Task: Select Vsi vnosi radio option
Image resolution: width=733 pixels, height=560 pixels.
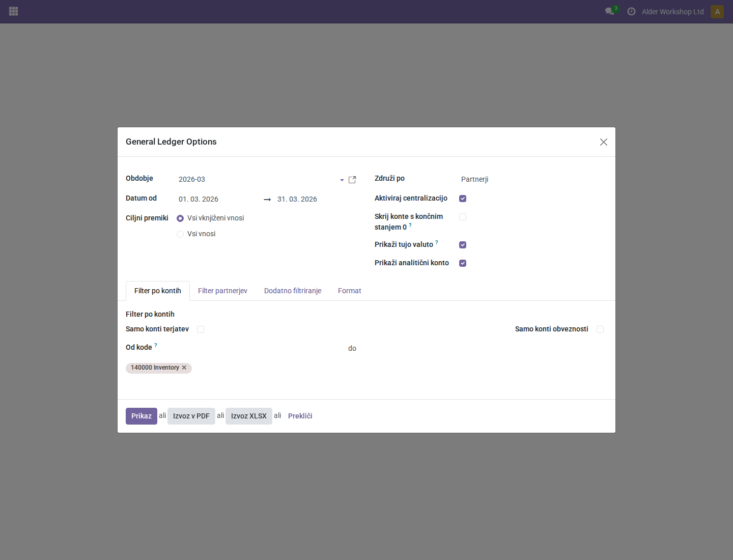Action: tap(180, 234)
